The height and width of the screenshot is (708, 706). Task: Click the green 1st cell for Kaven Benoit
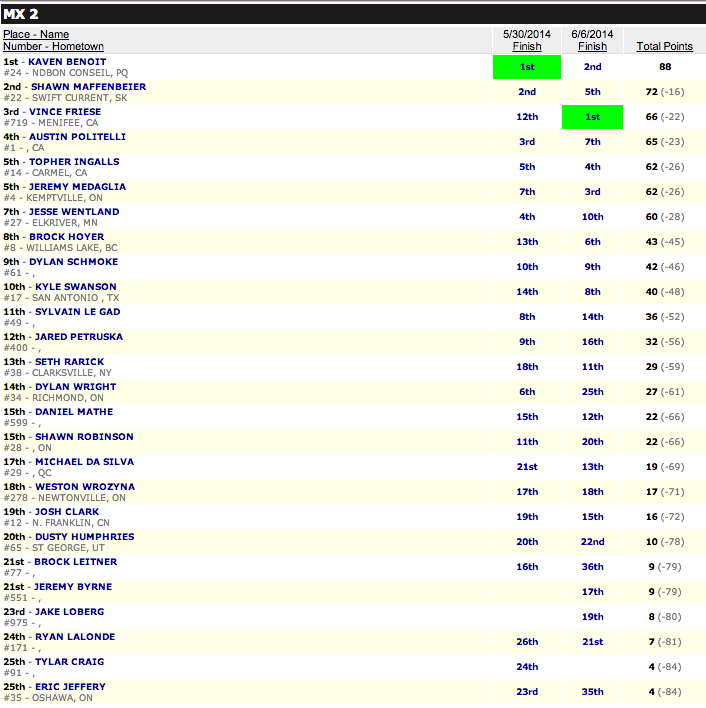[x=526, y=67]
